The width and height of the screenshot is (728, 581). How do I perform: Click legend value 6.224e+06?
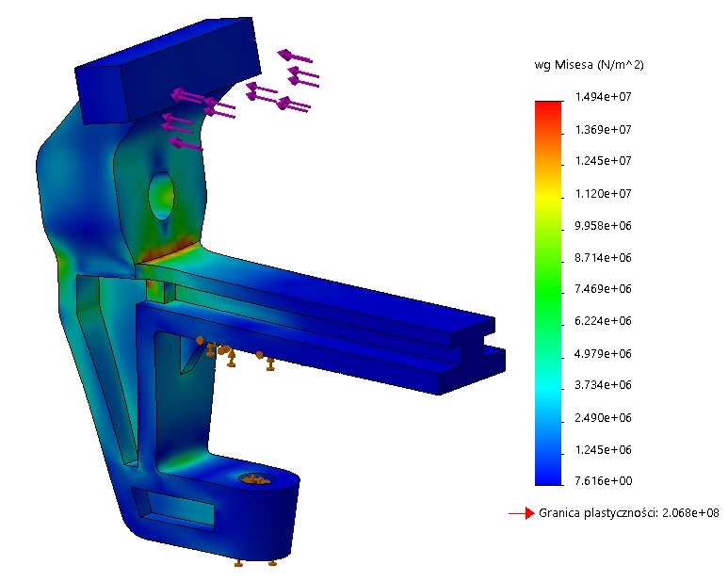click(x=603, y=321)
